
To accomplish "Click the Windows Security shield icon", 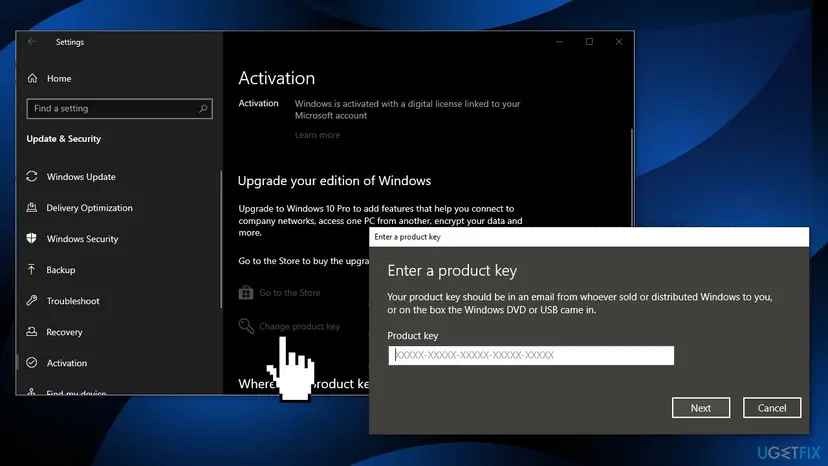I will tap(32, 238).
